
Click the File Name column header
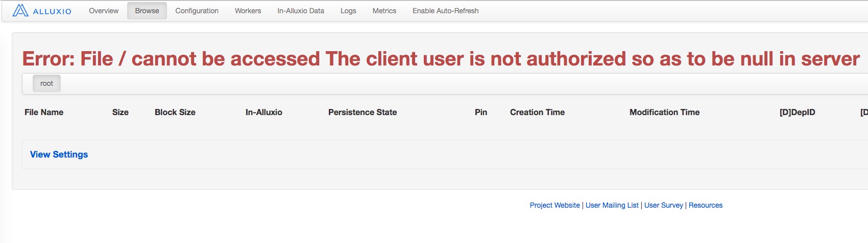pyautogui.click(x=44, y=112)
